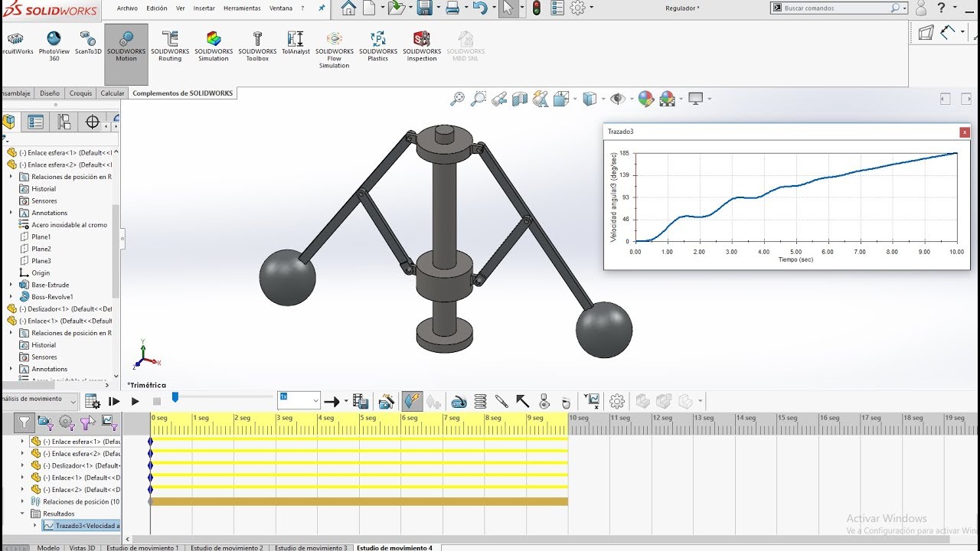980x551 pixels.
Task: Click the 5 seg mark on timeline
Action: 367,418
